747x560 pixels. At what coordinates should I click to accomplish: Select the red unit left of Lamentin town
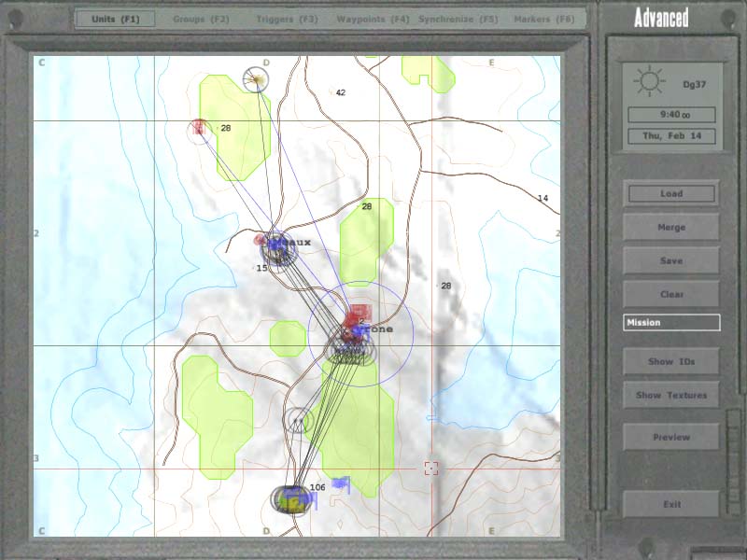click(261, 240)
